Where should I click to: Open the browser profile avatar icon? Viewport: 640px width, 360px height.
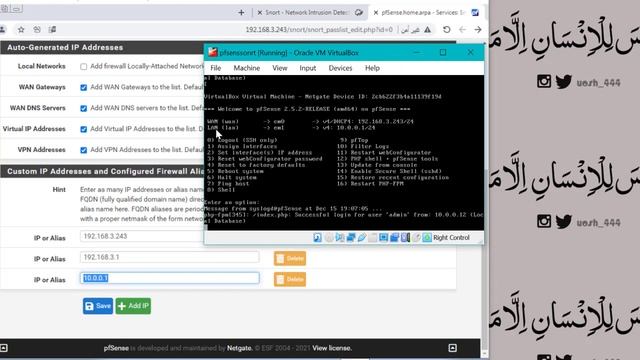click(x=3, y=29)
